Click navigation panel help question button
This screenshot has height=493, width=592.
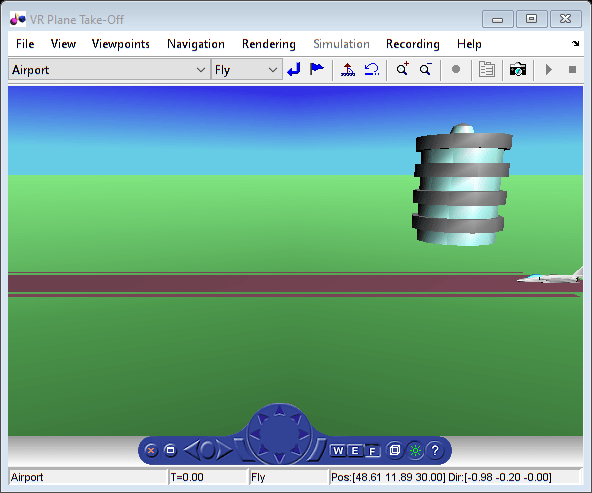[435, 450]
